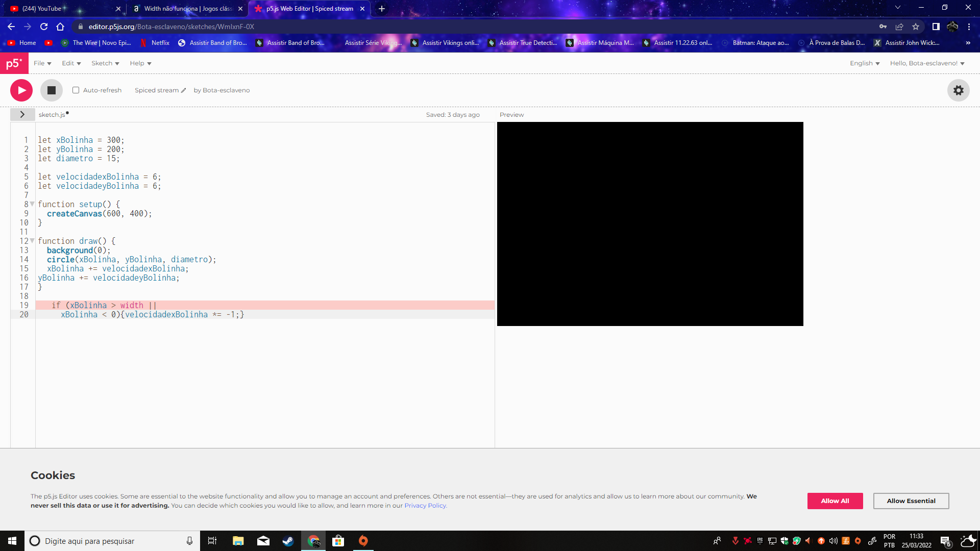Reload the current page

pos(44,27)
